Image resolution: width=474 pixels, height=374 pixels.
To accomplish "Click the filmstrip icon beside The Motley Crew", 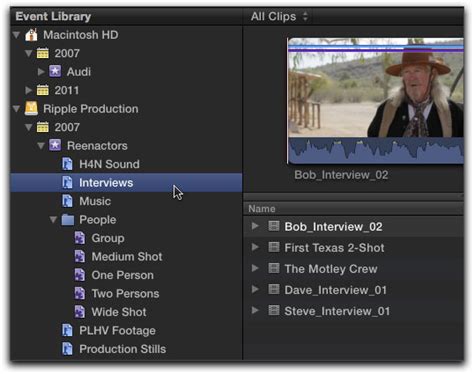I will coord(274,268).
